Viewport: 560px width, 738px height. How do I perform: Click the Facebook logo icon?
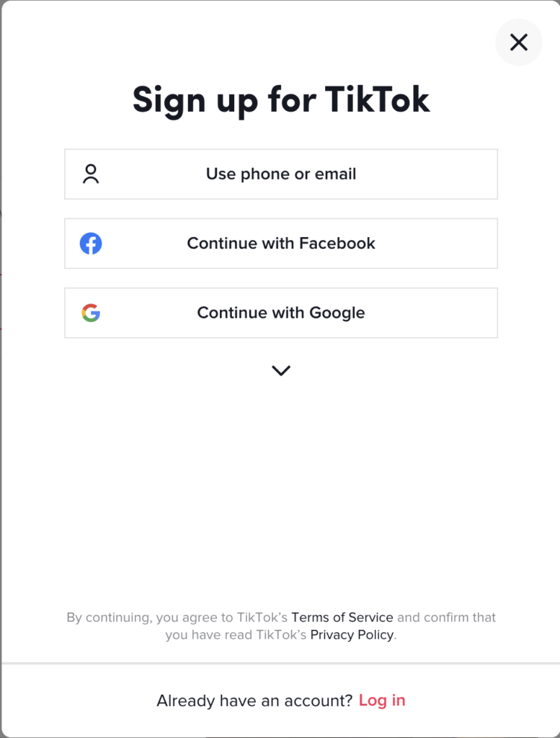(91, 244)
